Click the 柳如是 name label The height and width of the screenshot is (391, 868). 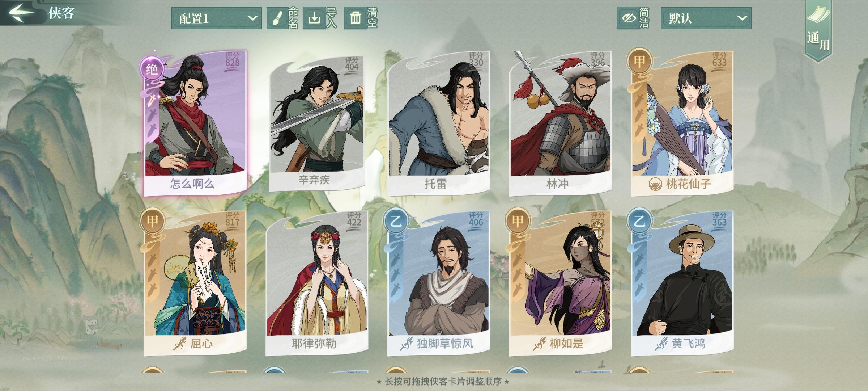[566, 344]
